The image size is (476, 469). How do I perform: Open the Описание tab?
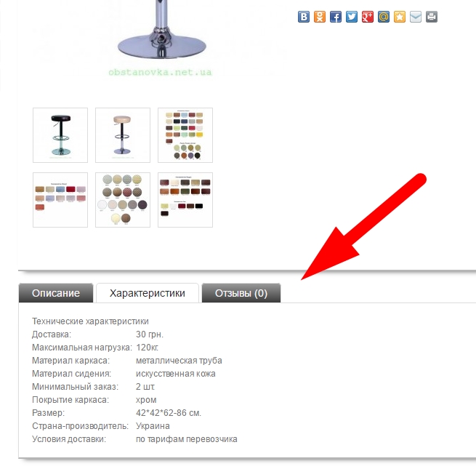click(56, 293)
